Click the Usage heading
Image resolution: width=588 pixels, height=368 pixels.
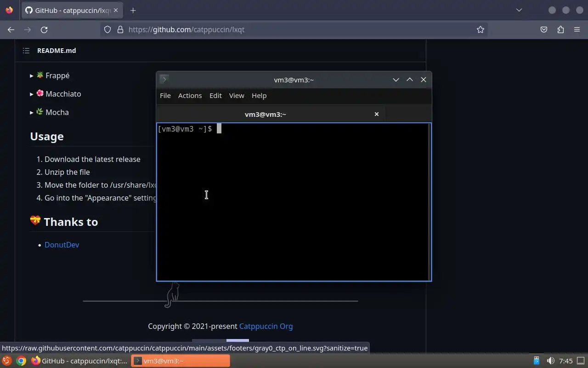[x=47, y=137]
